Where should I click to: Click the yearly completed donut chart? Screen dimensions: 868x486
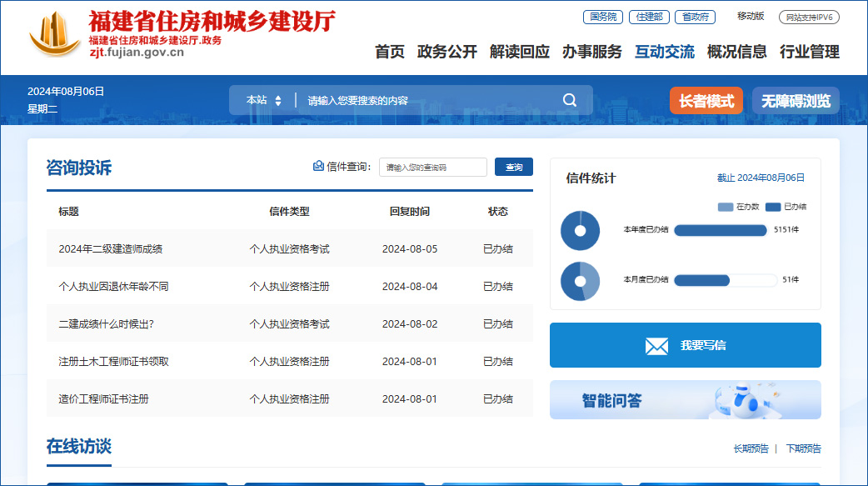tap(580, 231)
